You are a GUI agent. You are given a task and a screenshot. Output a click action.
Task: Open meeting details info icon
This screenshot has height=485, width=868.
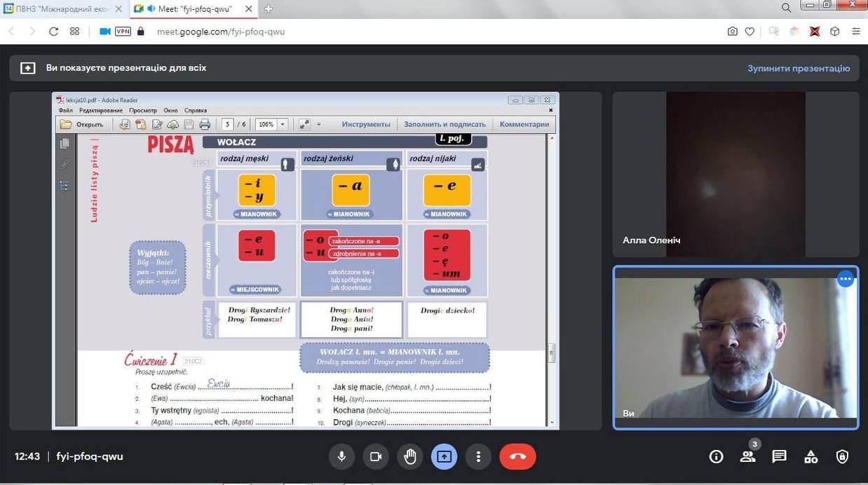716,456
